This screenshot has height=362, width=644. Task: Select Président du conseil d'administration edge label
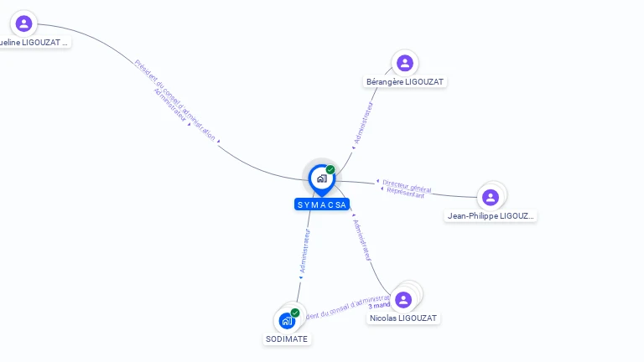point(175,101)
